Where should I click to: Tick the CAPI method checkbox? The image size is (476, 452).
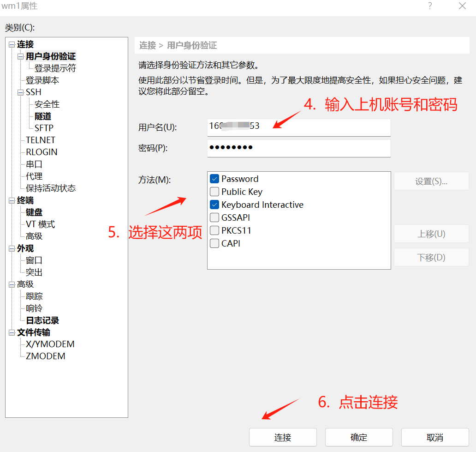(x=214, y=243)
